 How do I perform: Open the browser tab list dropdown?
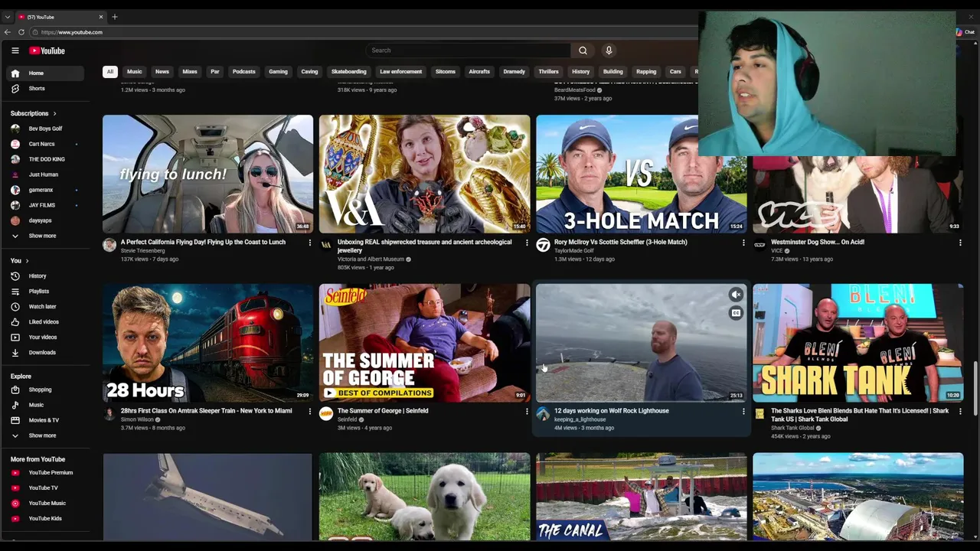(8, 17)
